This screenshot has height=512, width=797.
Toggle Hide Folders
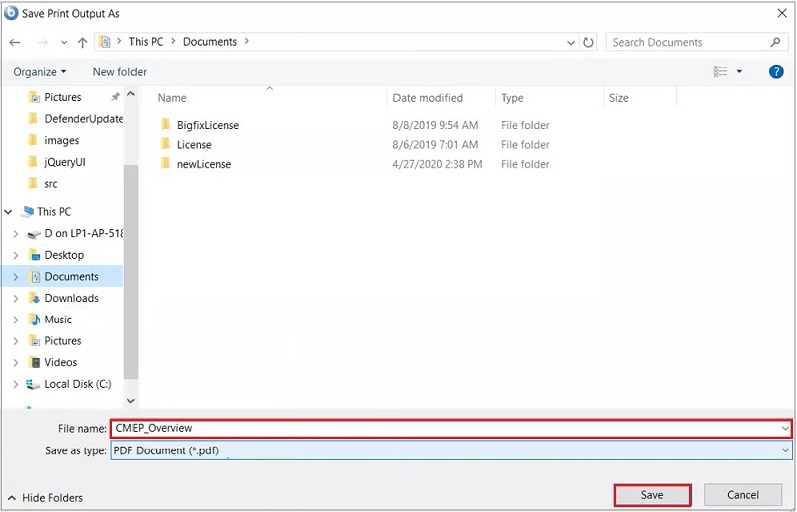[46, 498]
